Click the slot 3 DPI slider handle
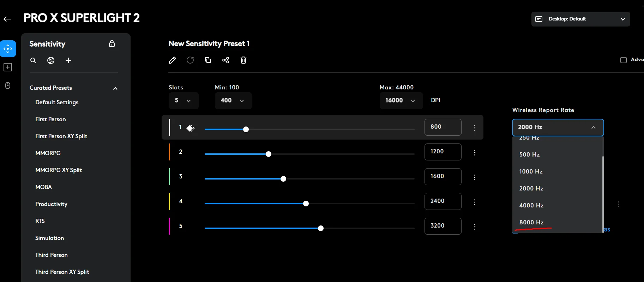The width and height of the screenshot is (644, 282). [283, 179]
